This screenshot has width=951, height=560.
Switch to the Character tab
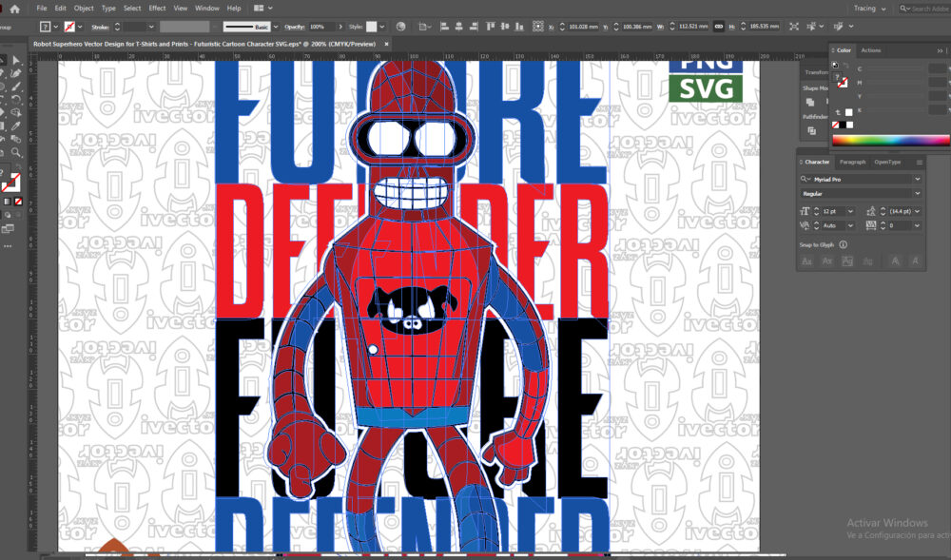pyautogui.click(x=816, y=162)
